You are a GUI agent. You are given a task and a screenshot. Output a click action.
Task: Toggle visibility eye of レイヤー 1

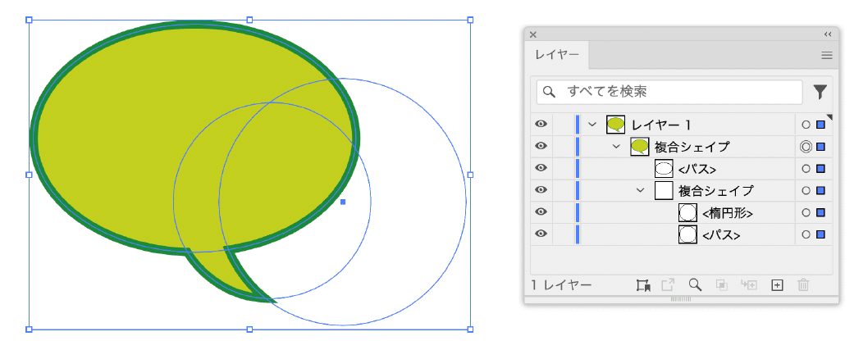[541, 125]
